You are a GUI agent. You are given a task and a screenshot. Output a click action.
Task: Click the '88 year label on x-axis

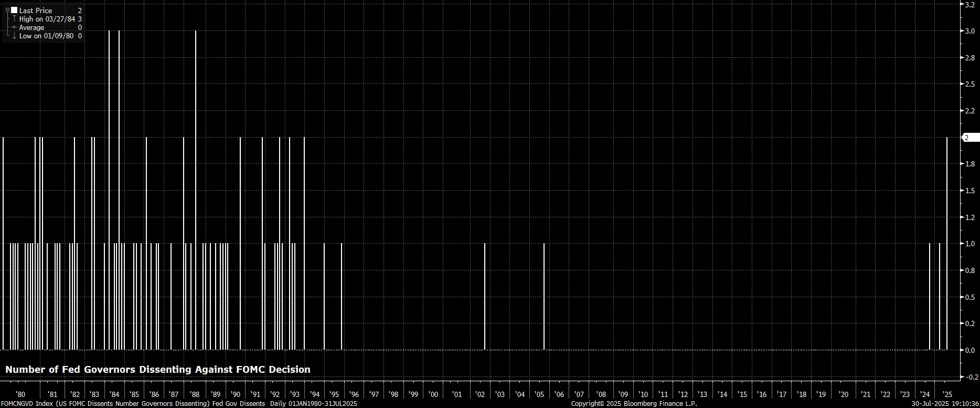(195, 394)
